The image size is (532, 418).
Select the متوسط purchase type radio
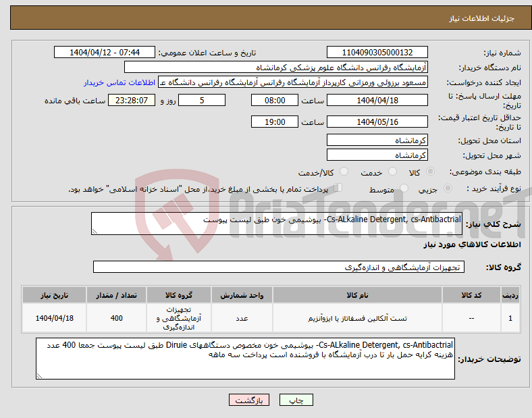[x=404, y=188]
